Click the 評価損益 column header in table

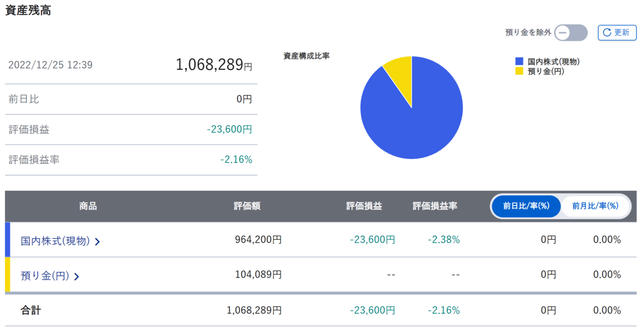pos(364,206)
